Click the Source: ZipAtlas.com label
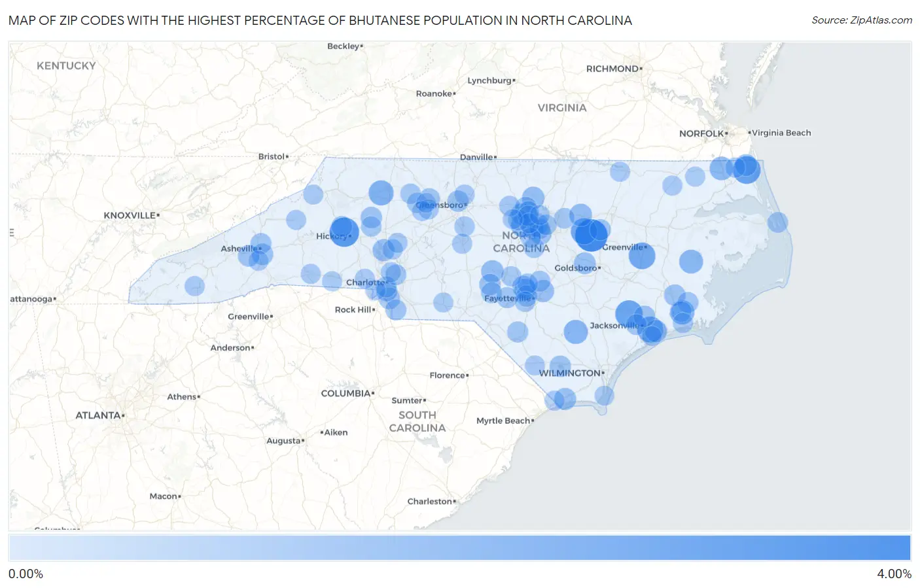 pyautogui.click(x=862, y=20)
